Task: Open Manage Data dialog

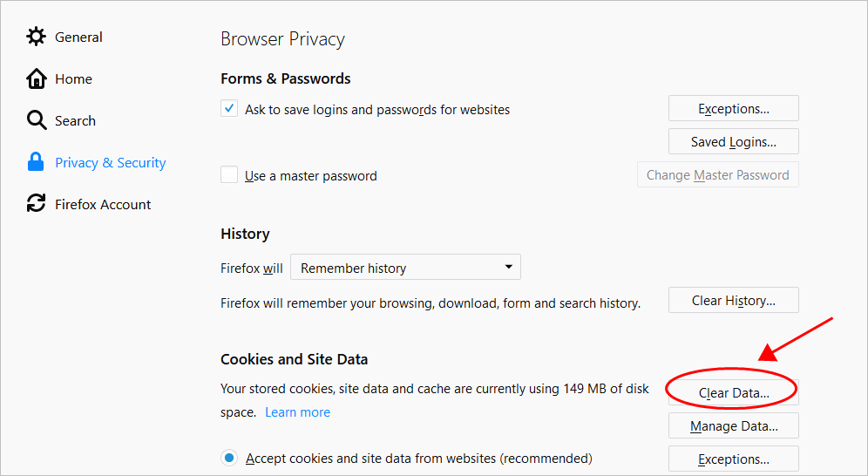Action: click(x=734, y=425)
